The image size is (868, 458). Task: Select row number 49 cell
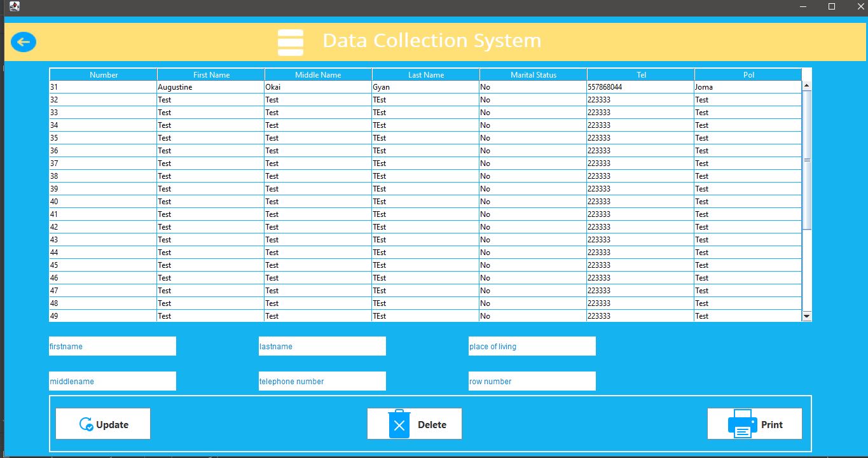click(x=103, y=316)
